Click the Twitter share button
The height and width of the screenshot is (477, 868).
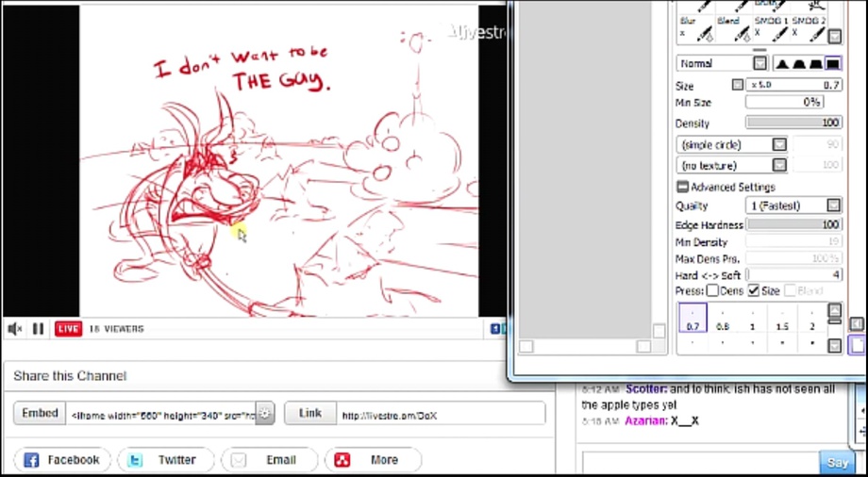tap(165, 460)
